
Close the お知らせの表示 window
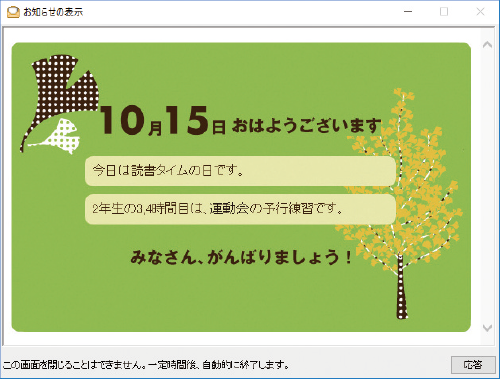tap(480, 12)
